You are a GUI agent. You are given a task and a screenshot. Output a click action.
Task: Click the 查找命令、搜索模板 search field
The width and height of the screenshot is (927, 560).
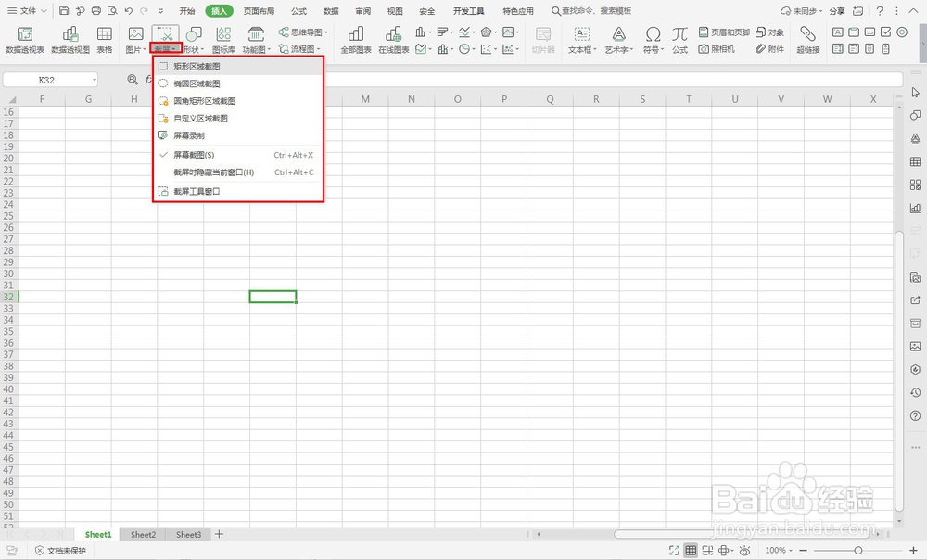(x=591, y=11)
